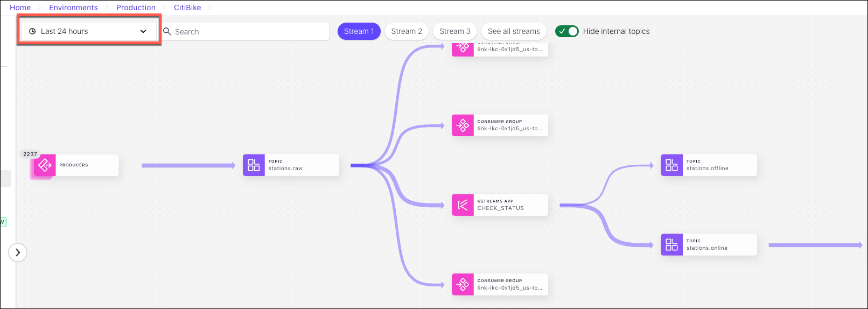Viewport: 868px width, 309px height.
Task: Click the 2237 producers count badge
Action: click(30, 154)
